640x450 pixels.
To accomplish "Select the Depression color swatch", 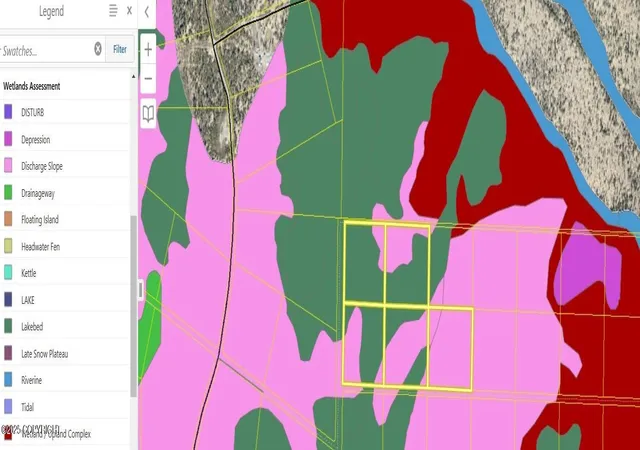I will [8, 139].
